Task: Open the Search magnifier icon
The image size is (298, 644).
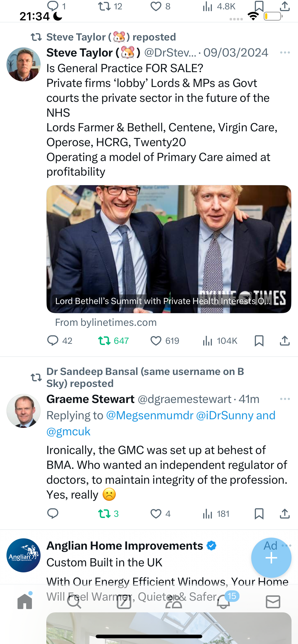Action: (74, 601)
